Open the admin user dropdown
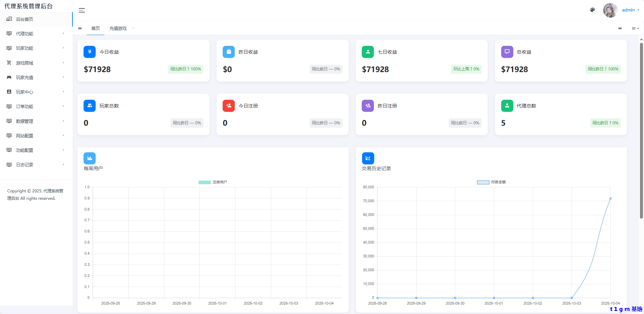This screenshot has height=314, width=644. (630, 10)
